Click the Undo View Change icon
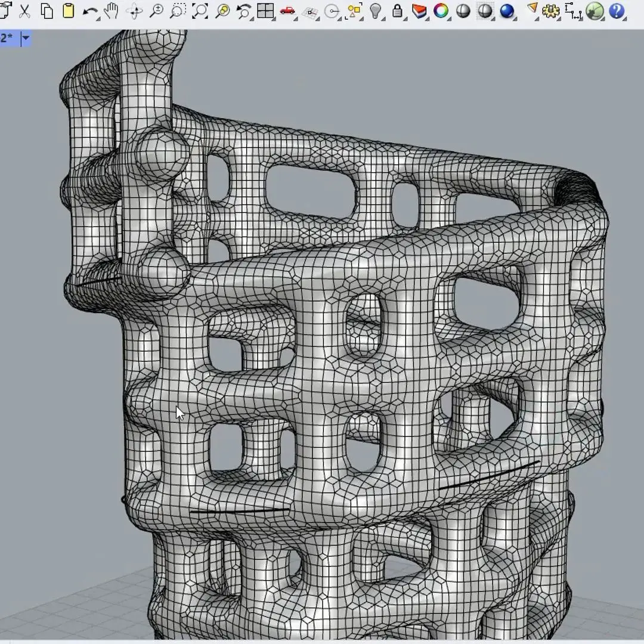The width and height of the screenshot is (644, 644). tap(244, 11)
